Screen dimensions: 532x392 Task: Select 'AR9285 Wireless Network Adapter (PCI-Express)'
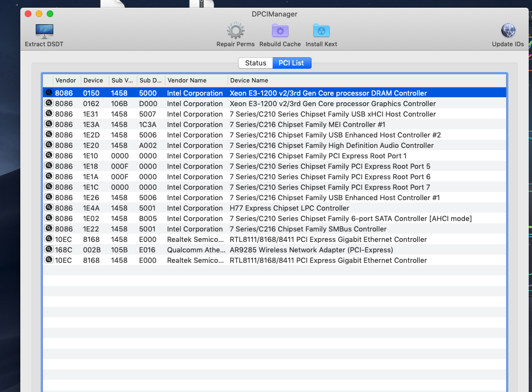pos(312,250)
